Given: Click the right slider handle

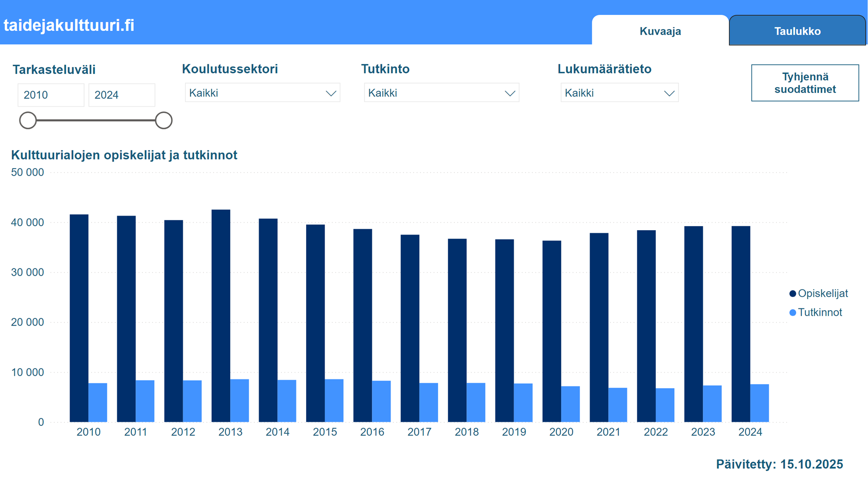Looking at the screenshot, I should click(163, 120).
